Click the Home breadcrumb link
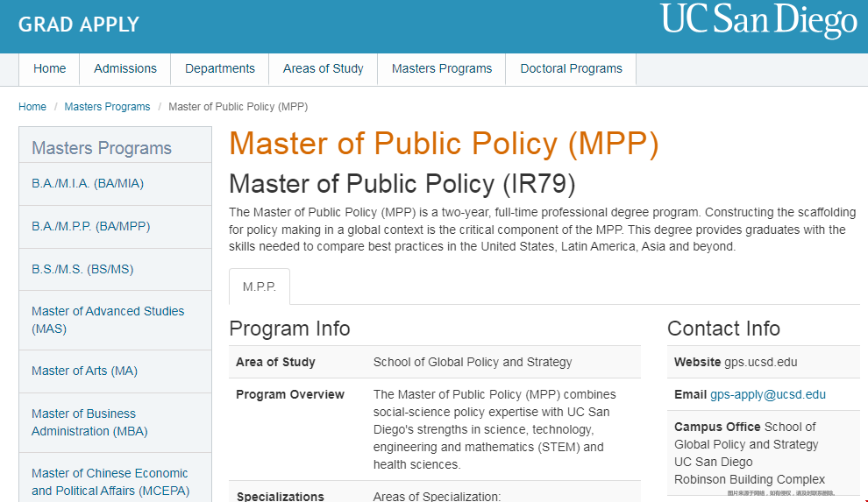Screen dimensions: 868x502 32,107
